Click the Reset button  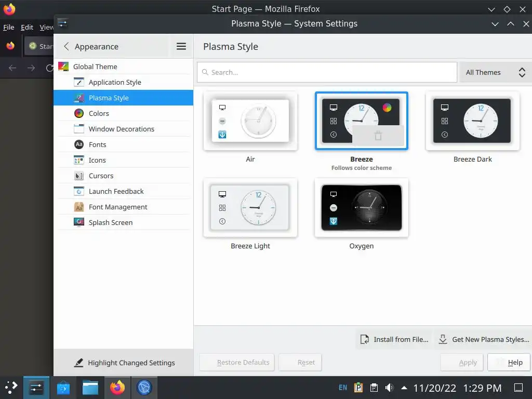[300, 362]
